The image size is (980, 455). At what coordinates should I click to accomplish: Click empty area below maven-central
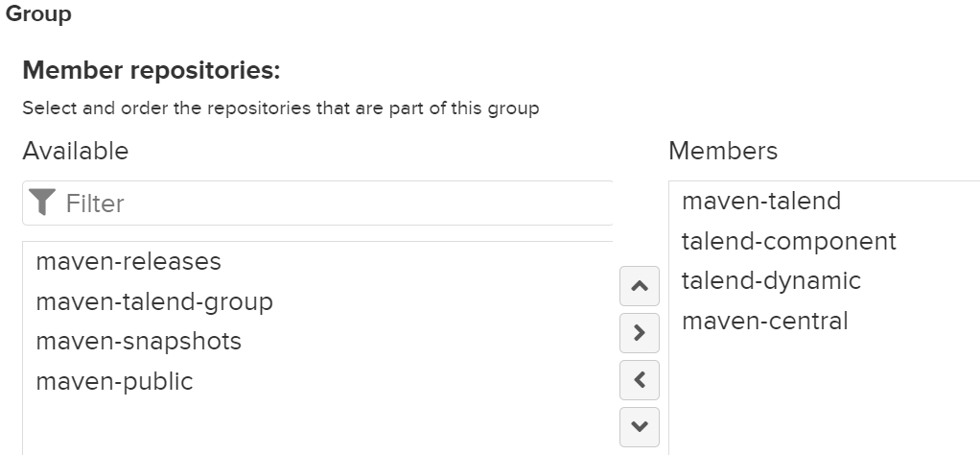pos(825,398)
